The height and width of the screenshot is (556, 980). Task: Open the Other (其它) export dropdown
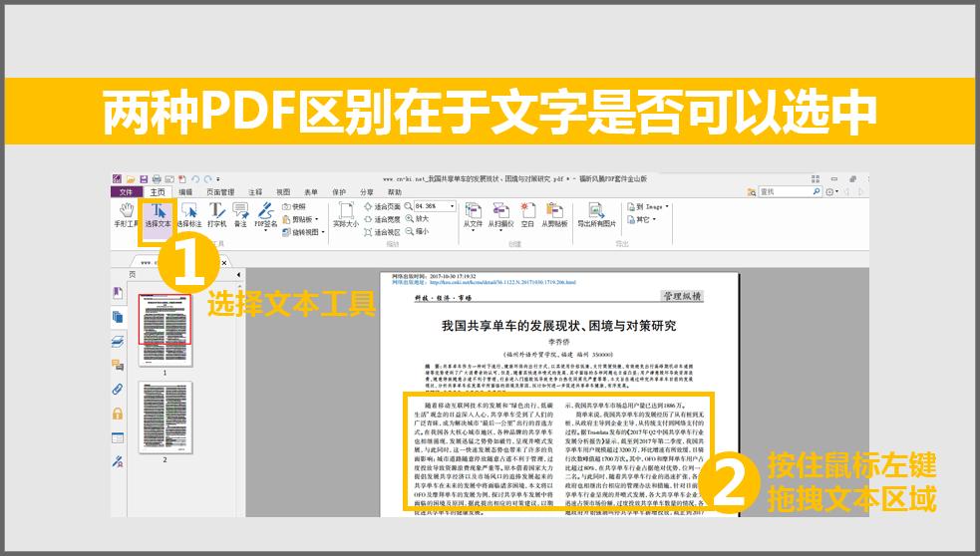click(642, 219)
